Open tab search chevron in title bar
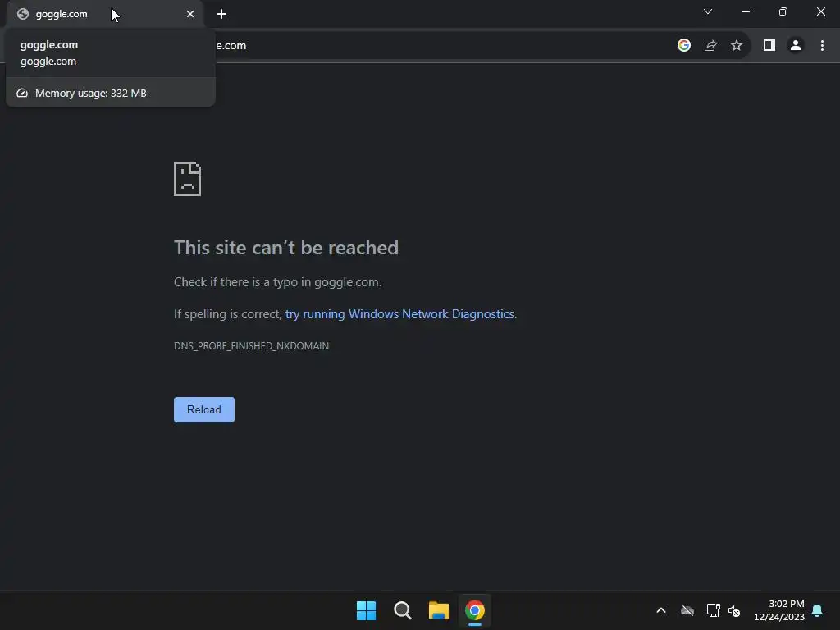840x630 pixels. pyautogui.click(x=708, y=11)
